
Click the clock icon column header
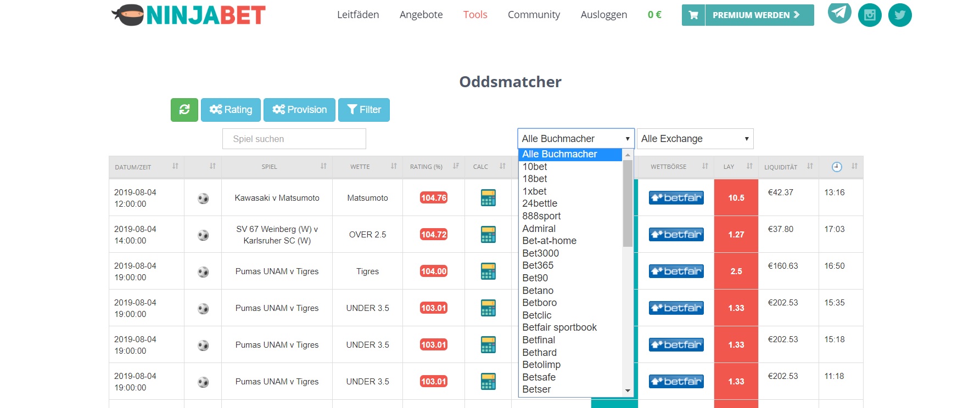coord(837,167)
